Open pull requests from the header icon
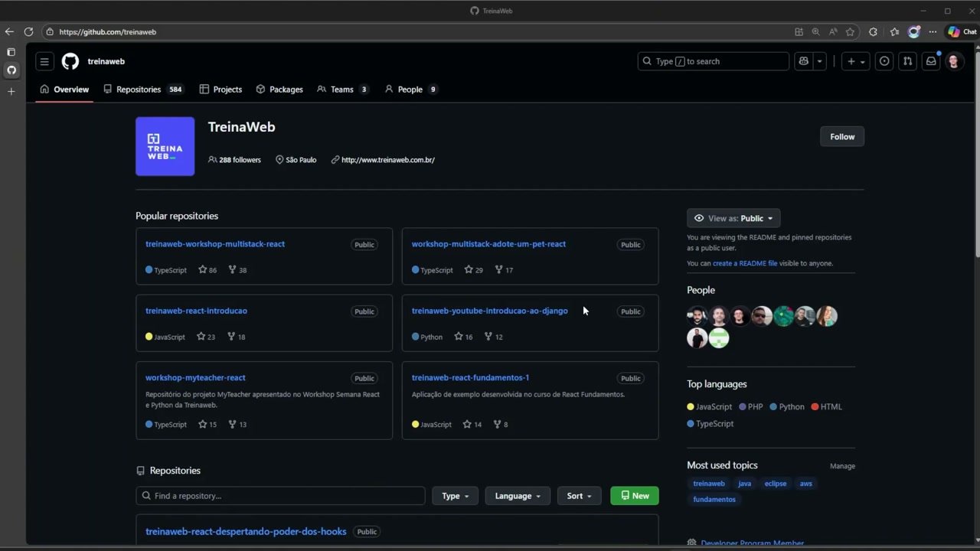The image size is (980, 551). tap(907, 61)
